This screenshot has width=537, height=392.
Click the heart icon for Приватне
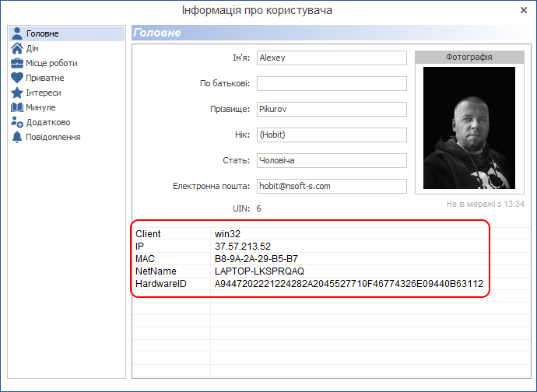[x=17, y=78]
